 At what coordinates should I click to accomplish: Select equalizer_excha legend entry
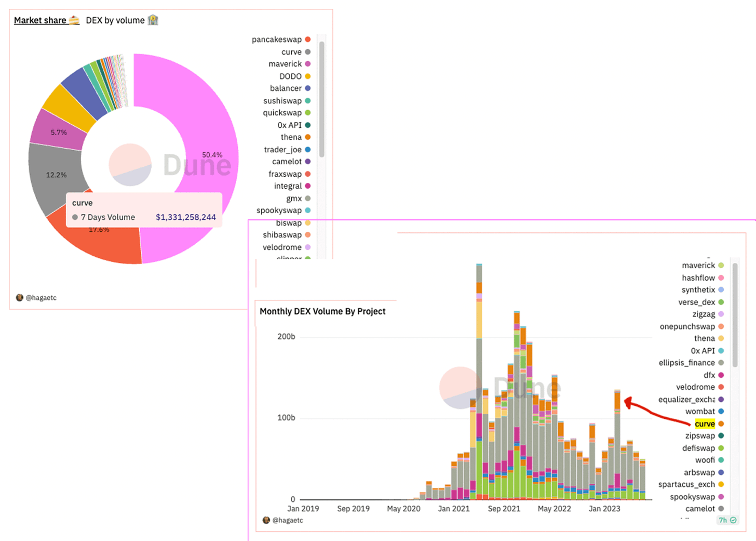tap(691, 400)
